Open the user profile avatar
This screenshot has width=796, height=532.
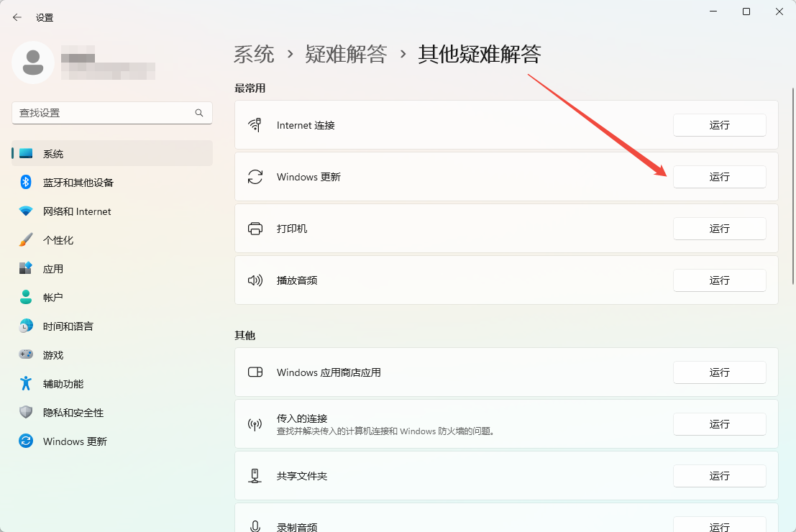pos(33,63)
